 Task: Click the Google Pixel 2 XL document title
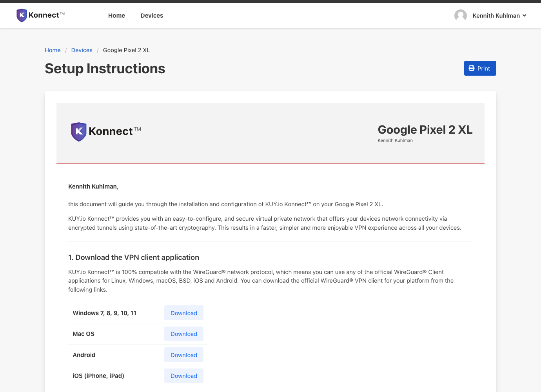[425, 130]
